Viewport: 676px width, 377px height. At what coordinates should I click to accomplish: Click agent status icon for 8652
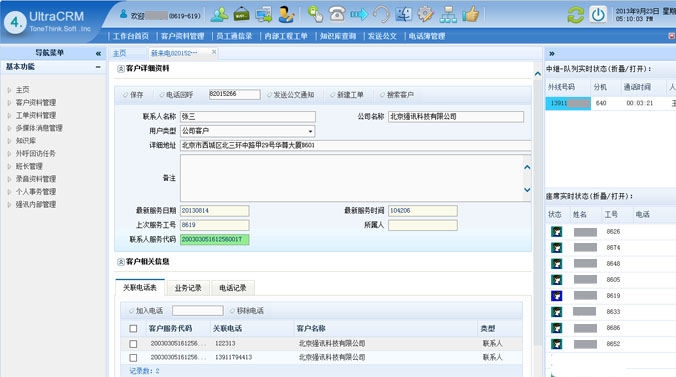pyautogui.click(x=557, y=344)
